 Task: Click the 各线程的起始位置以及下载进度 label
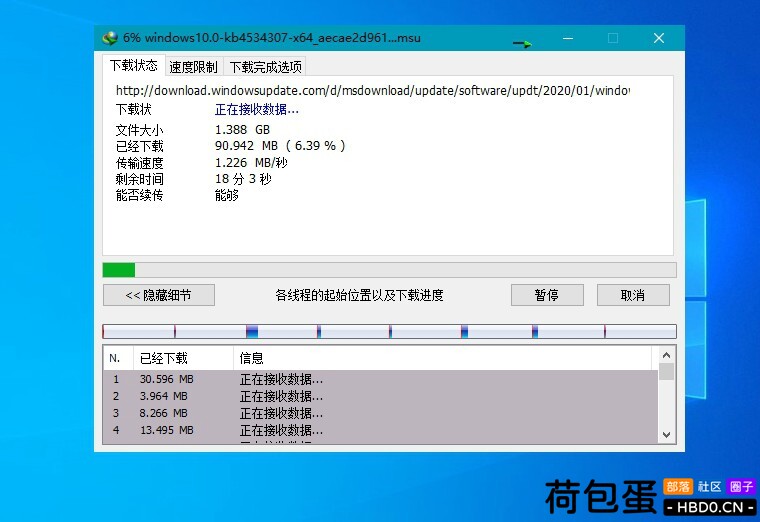coord(359,295)
